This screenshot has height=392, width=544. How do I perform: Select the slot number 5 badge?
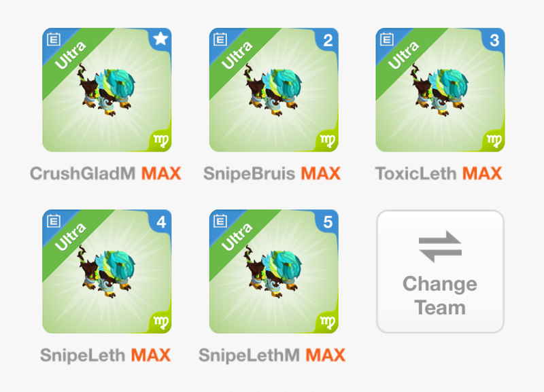[x=328, y=222]
